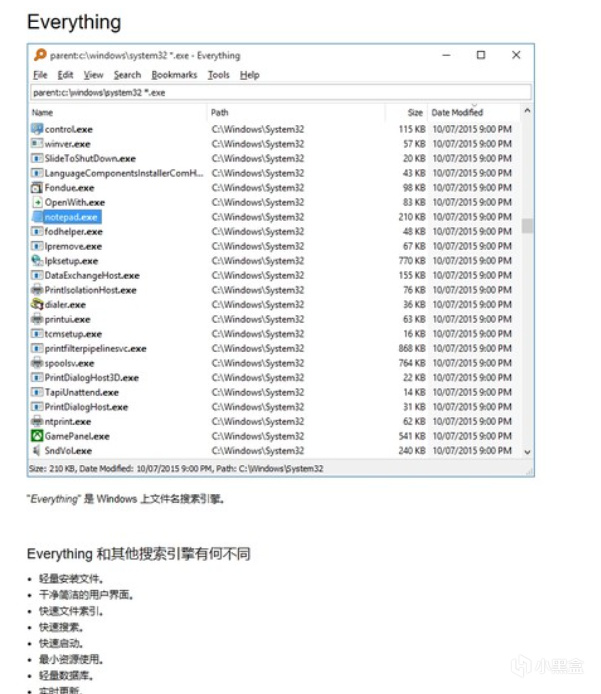Click the 868 KB size value
The image size is (601, 694).
[x=412, y=348]
